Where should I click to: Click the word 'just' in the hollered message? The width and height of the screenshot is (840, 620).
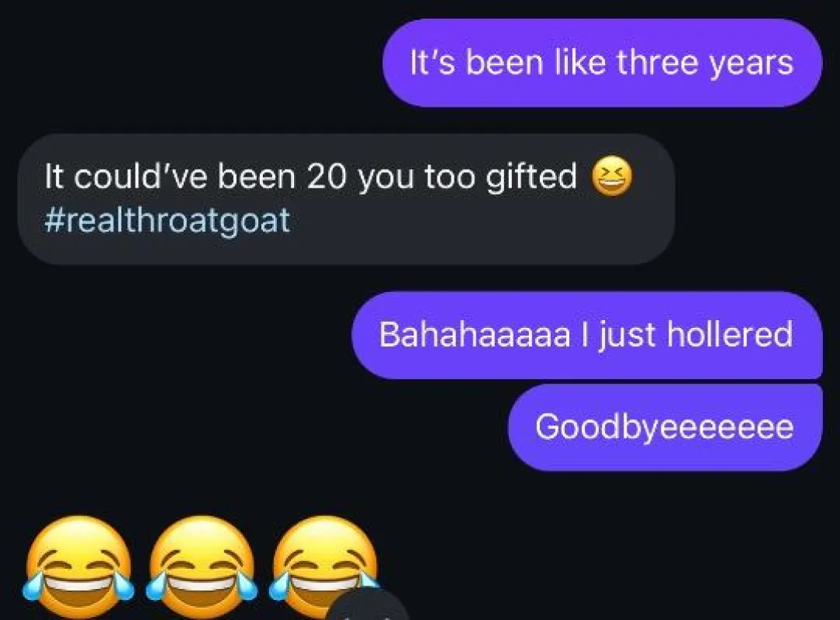(x=627, y=336)
